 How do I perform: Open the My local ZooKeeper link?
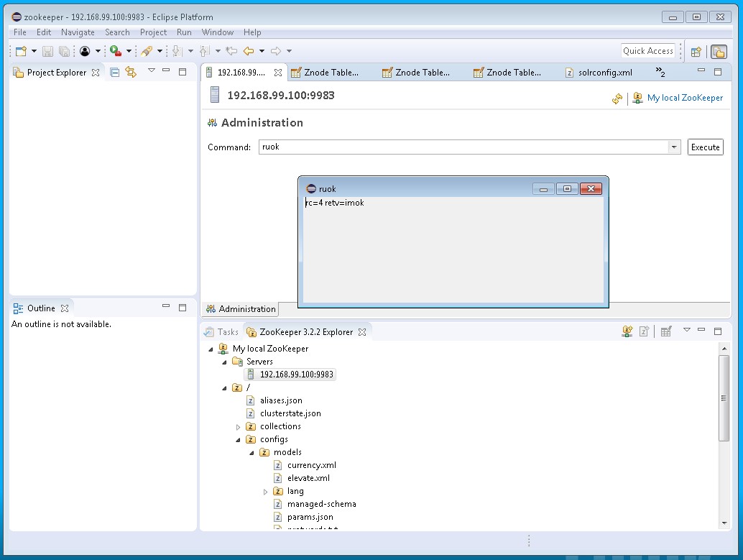coord(685,98)
